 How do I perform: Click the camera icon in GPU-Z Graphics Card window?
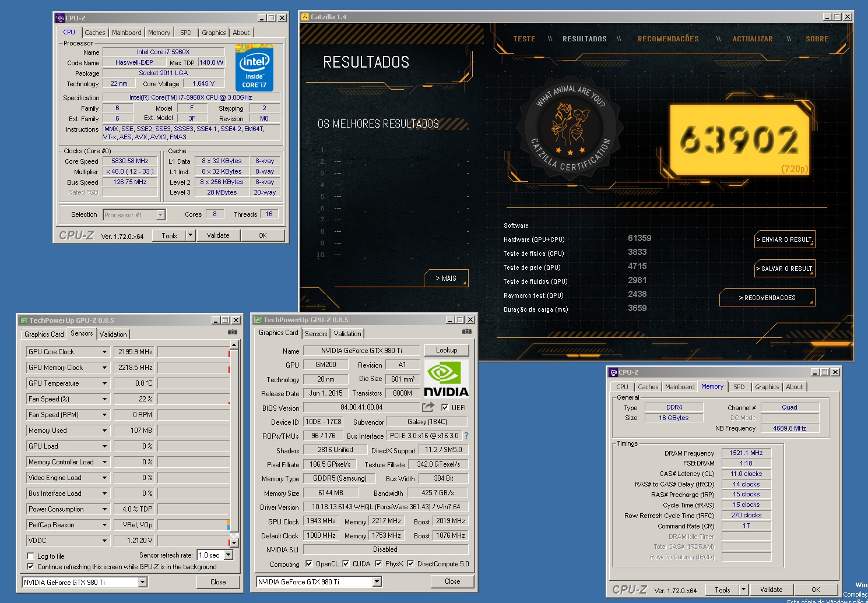467,332
